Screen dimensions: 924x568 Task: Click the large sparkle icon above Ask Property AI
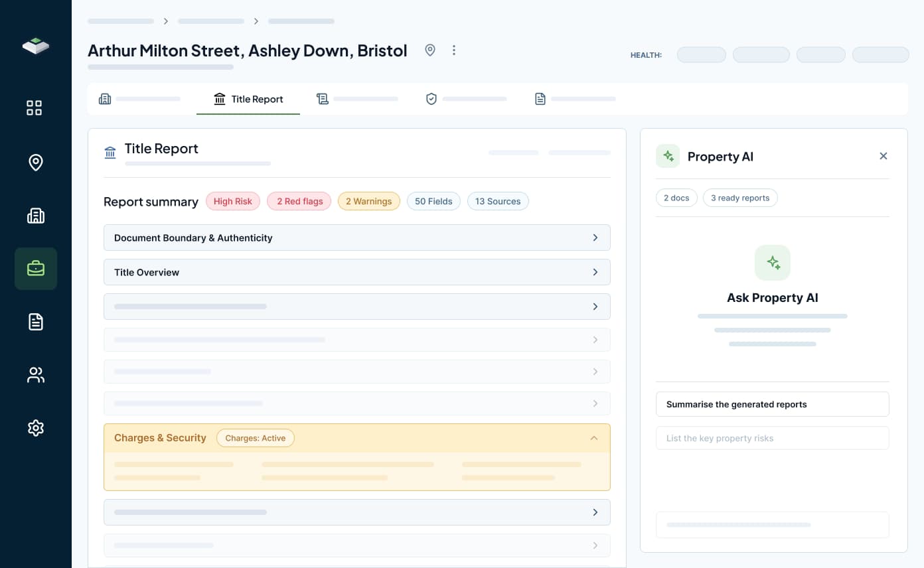click(x=773, y=263)
